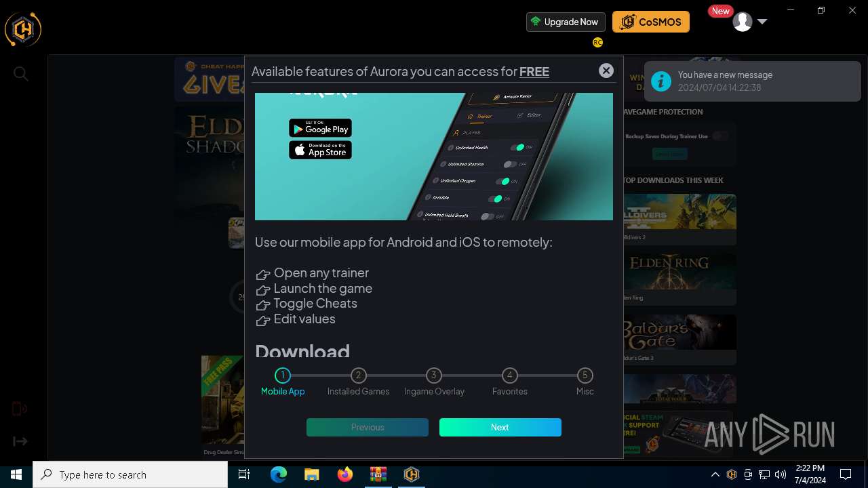The width and height of the screenshot is (868, 488).
Task: Click the taskbar clock showing 2:22 PM
Action: tap(810, 474)
